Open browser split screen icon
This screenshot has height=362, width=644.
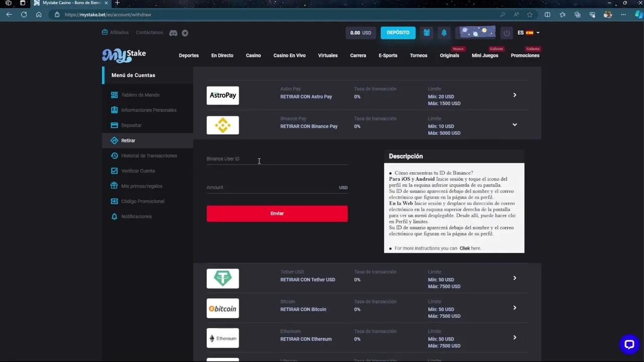point(547,15)
